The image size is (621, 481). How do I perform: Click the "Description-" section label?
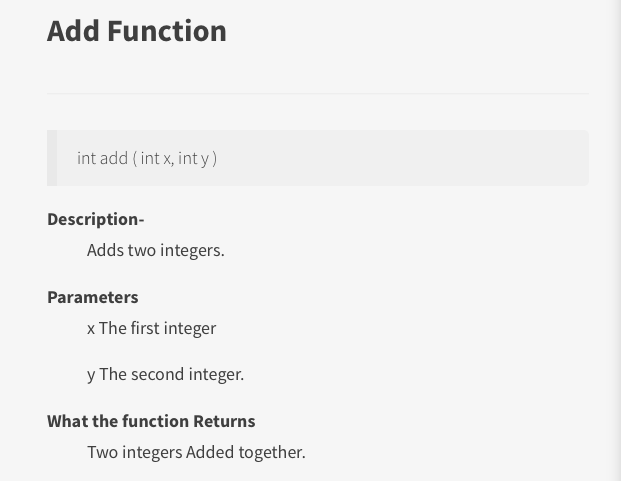click(x=95, y=219)
